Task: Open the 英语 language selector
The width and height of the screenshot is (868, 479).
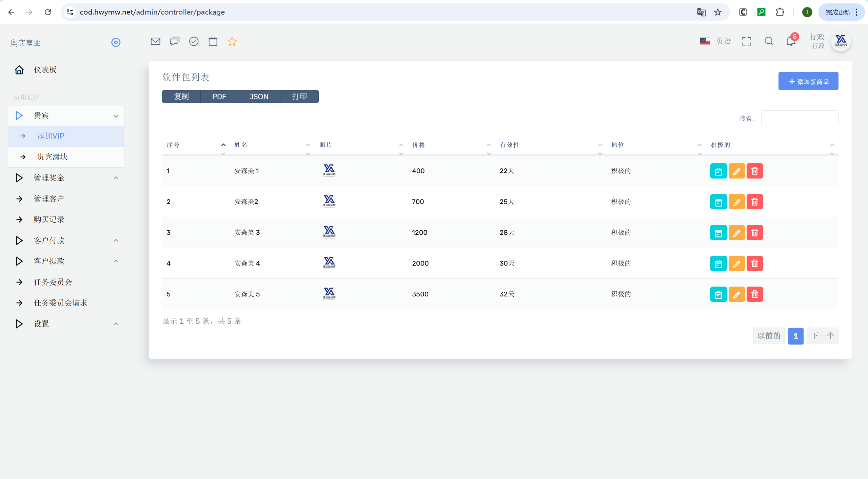Action: [715, 41]
